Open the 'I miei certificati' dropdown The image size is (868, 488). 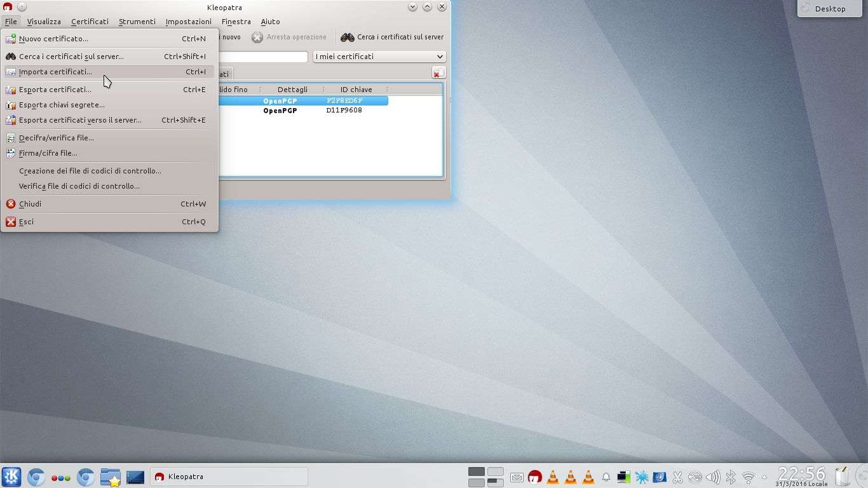click(379, 57)
